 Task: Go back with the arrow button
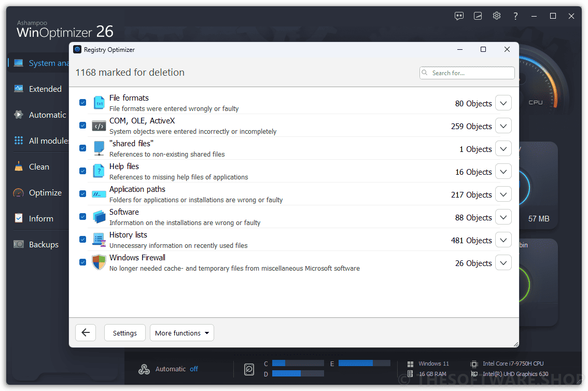tap(86, 333)
